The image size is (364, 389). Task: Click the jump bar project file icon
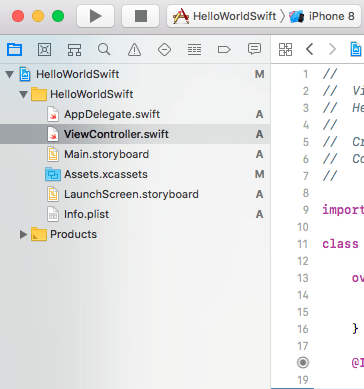click(356, 49)
